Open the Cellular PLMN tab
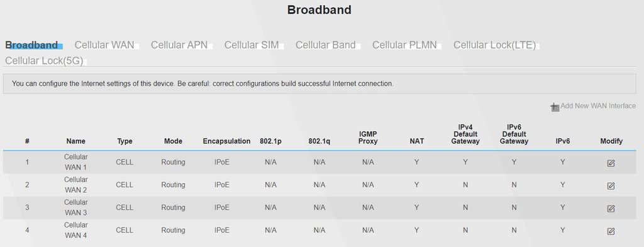Viewport: 644px width, 247px height. (x=404, y=45)
